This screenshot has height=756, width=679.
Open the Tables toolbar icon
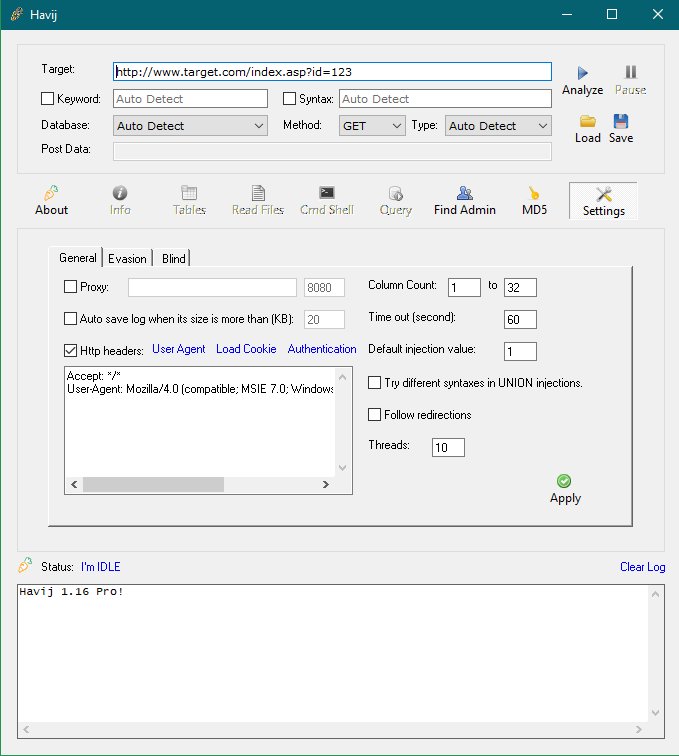click(189, 193)
